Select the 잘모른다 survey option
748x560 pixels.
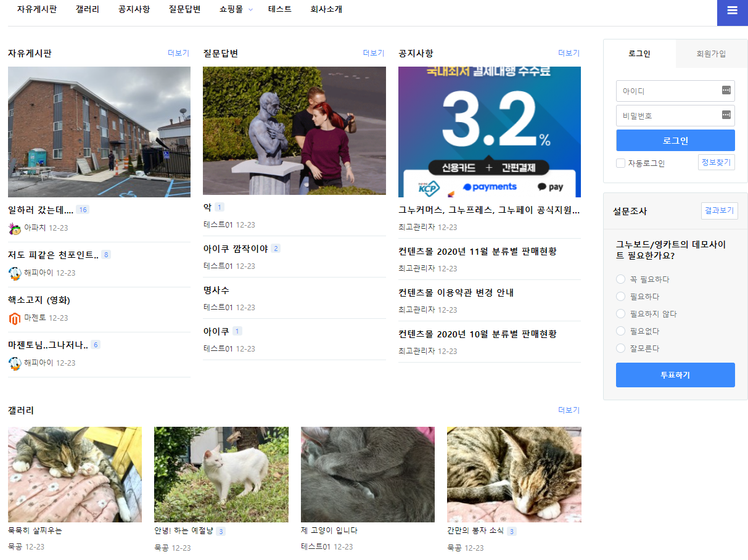coord(620,348)
